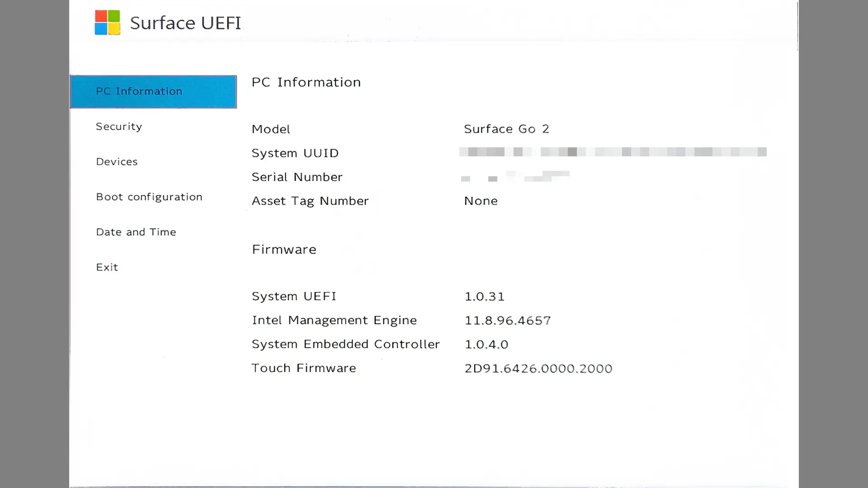This screenshot has height=488, width=868.
Task: Select Exit in the sidebar
Action: coord(107,267)
